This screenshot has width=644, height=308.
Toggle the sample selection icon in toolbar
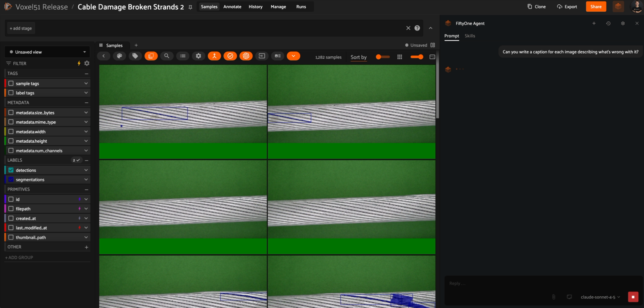pyautogui.click(x=151, y=56)
